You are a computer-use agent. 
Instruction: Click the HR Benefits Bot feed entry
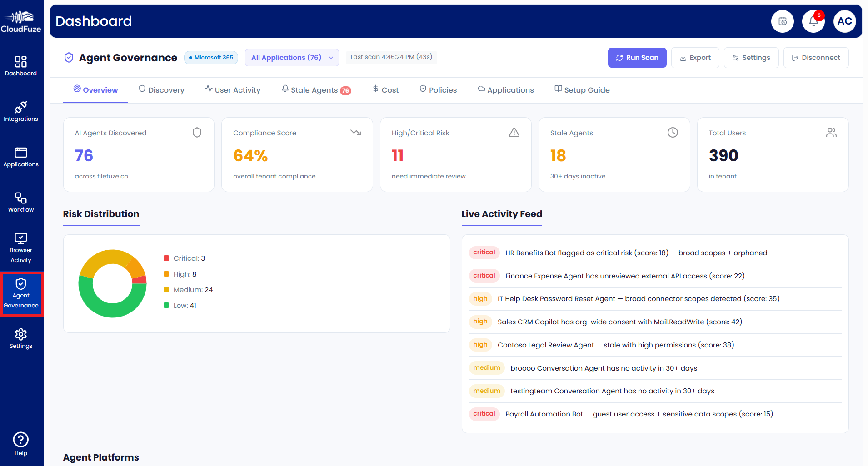pyautogui.click(x=655, y=253)
